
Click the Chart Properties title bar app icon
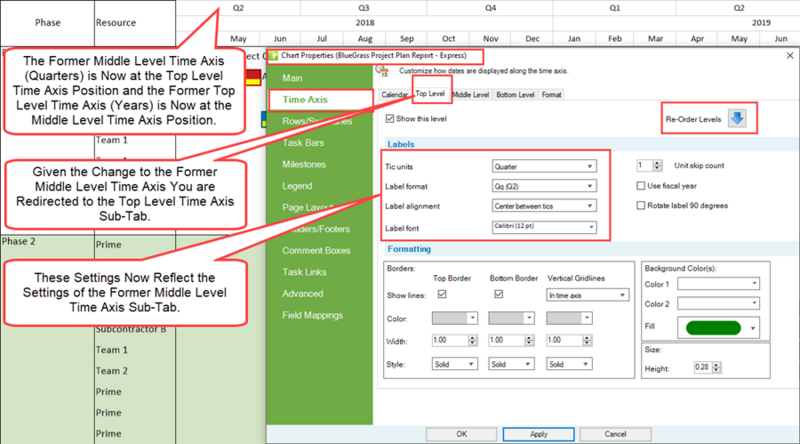(x=273, y=56)
